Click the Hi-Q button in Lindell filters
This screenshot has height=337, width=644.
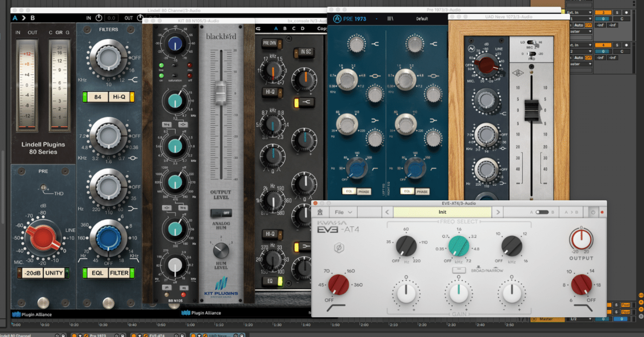(x=119, y=97)
